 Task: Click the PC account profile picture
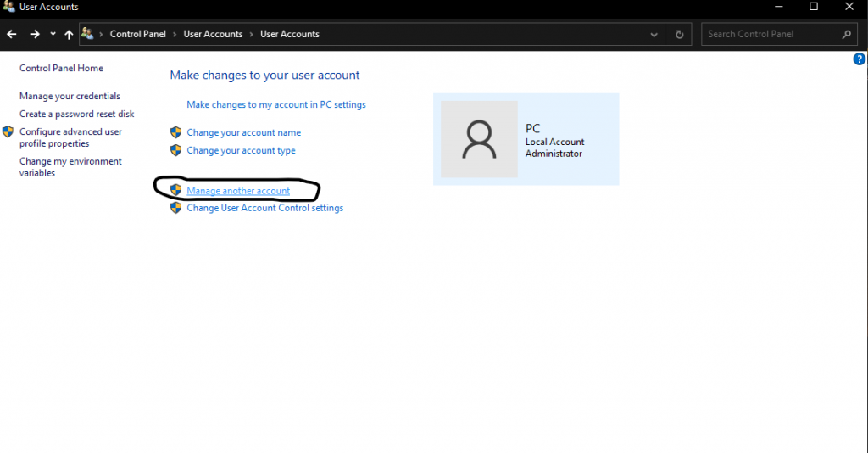(480, 139)
